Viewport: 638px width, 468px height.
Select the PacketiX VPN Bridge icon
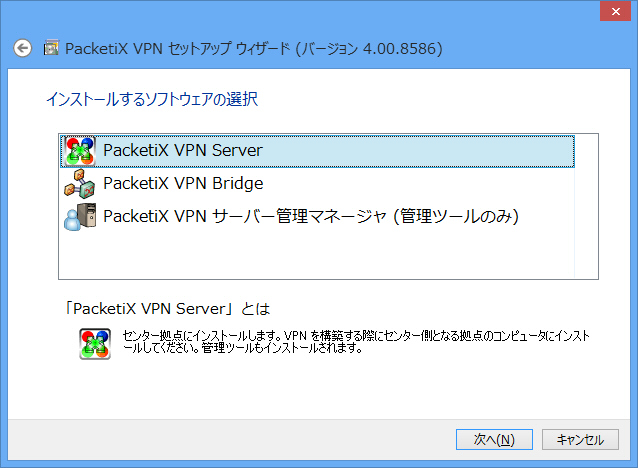[80, 184]
